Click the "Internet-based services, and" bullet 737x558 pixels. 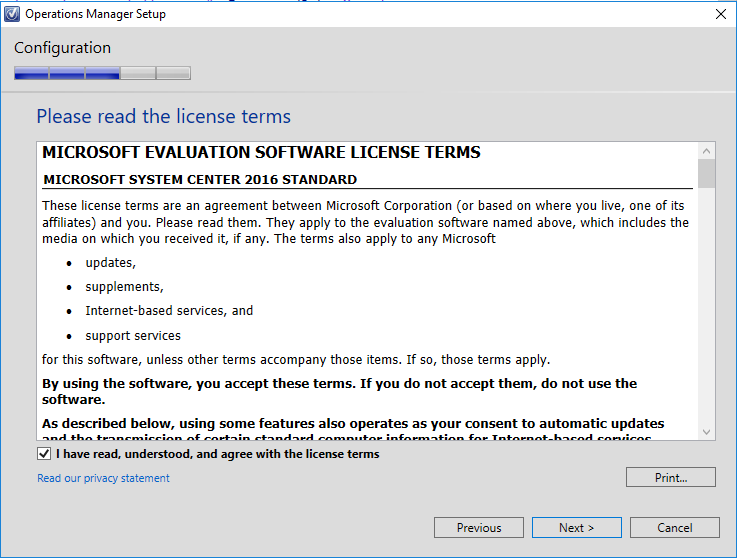pyautogui.click(x=169, y=311)
